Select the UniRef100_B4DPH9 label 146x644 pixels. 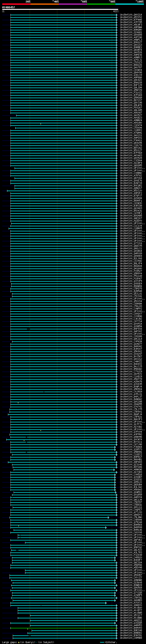point(131,527)
